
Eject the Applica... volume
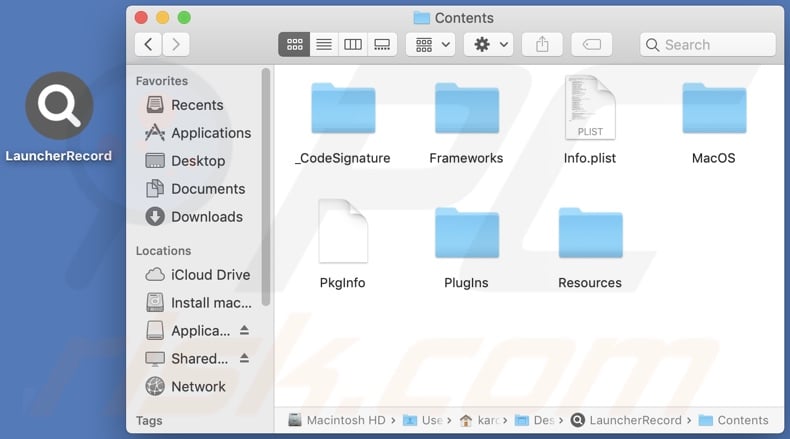(x=244, y=330)
